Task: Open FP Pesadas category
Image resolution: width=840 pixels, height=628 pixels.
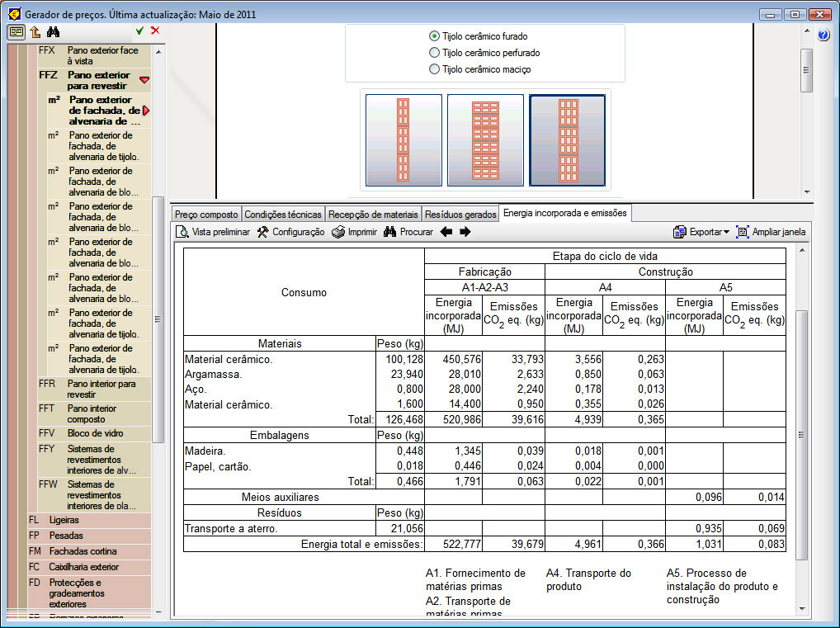Action: click(x=89, y=536)
